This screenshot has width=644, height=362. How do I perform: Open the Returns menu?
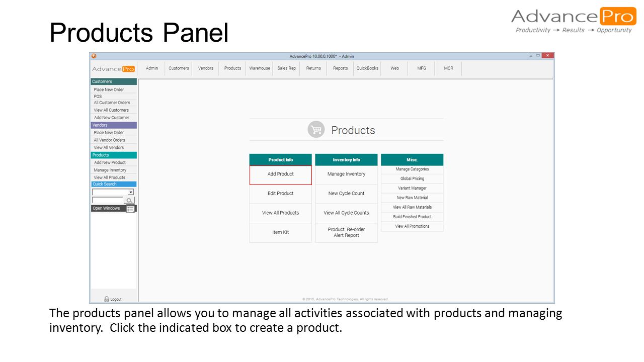pyautogui.click(x=313, y=68)
